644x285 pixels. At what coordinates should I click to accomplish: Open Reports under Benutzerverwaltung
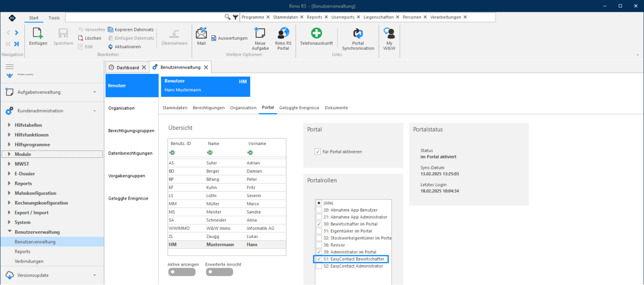(x=22, y=252)
